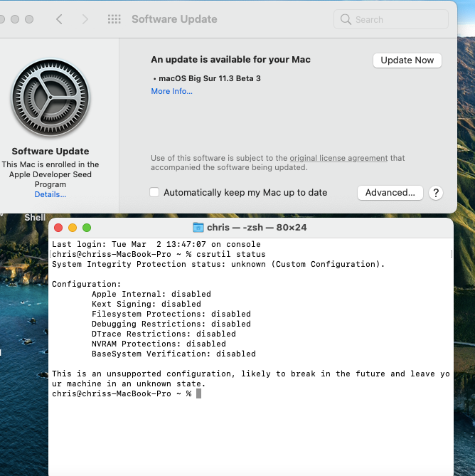Click 'Apple Internal: disabled' line

pos(151,294)
